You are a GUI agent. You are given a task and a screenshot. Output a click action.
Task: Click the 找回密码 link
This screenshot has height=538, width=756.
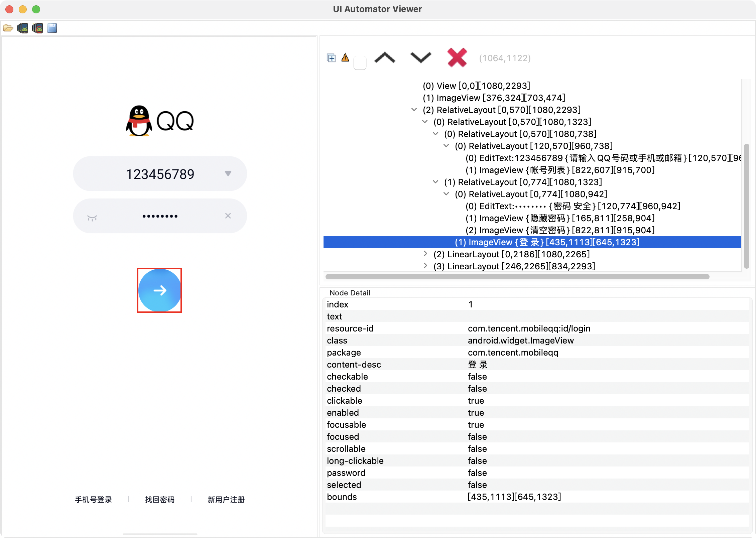click(x=160, y=500)
